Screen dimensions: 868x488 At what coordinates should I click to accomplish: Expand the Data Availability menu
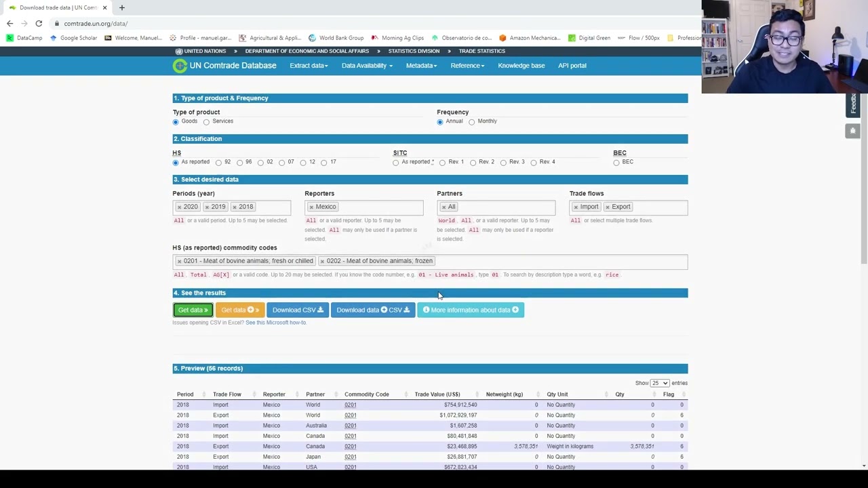(367, 66)
